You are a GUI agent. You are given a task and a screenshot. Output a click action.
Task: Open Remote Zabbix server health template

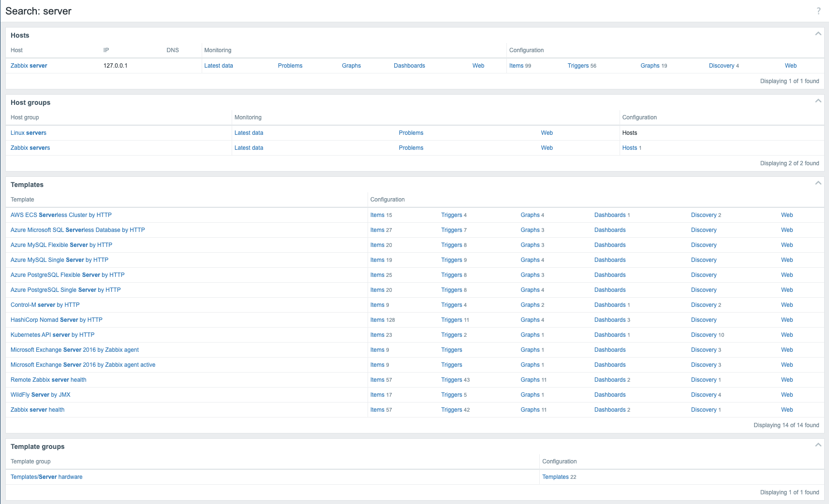pos(48,380)
